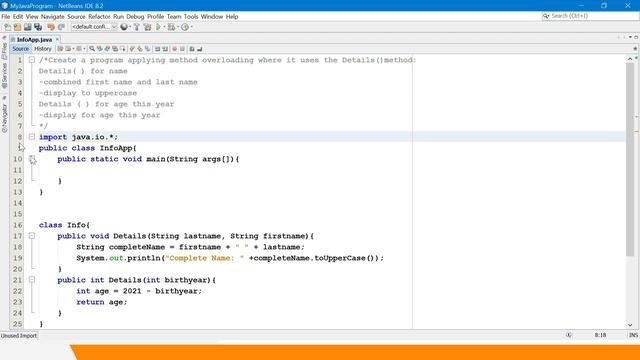The height and width of the screenshot is (360, 640).
Task: Click the Comment code icon
Action: point(192,49)
